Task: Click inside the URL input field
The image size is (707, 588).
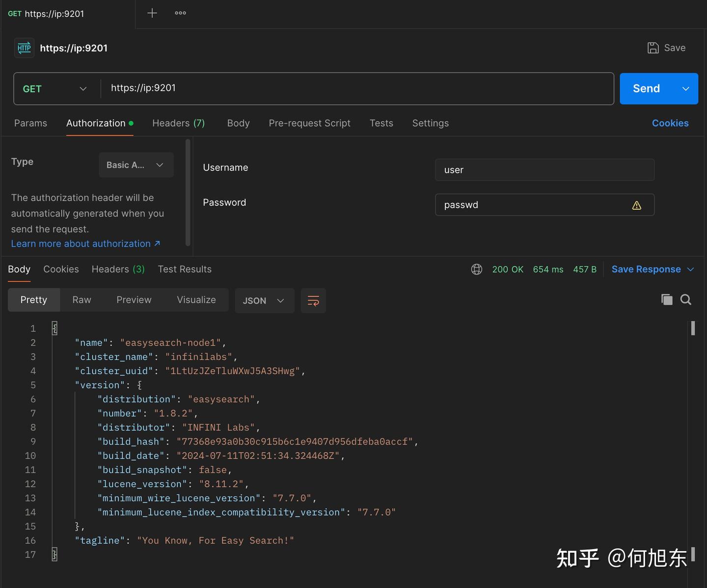Action: tap(344, 88)
